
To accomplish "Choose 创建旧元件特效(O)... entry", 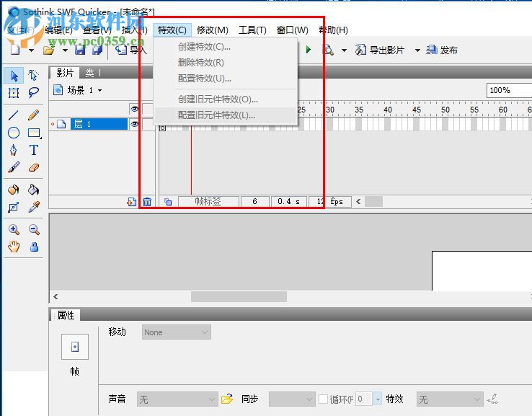I will [226, 99].
